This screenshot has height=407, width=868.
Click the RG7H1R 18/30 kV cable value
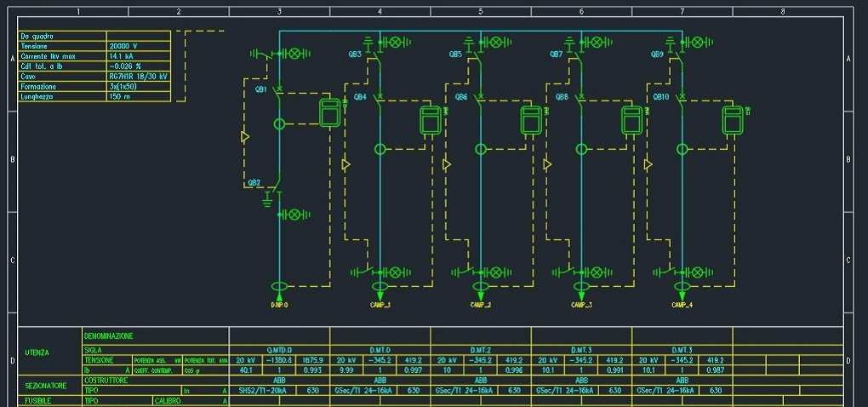pyautogui.click(x=139, y=77)
